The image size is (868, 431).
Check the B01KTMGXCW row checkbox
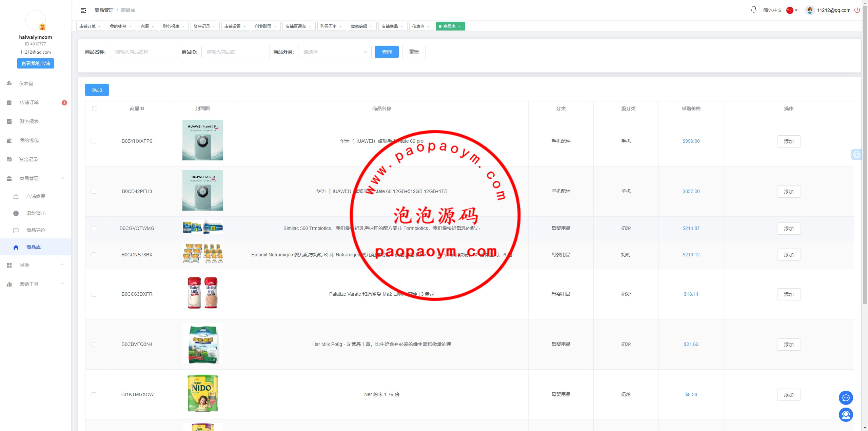[x=94, y=395]
